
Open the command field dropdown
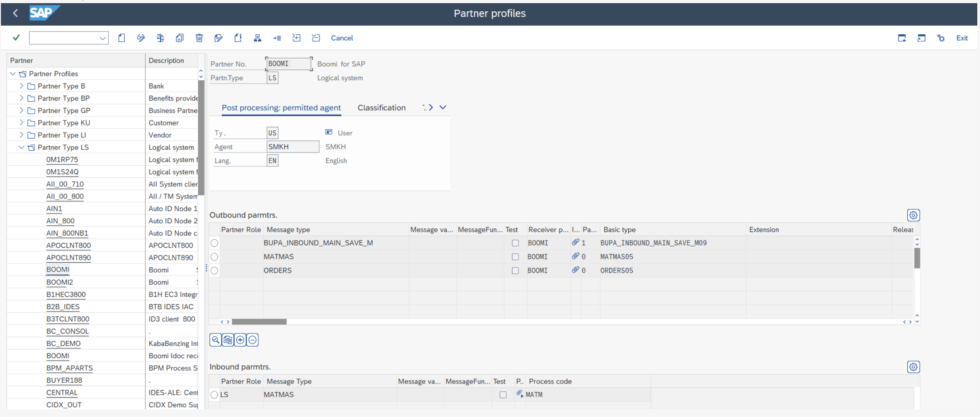click(103, 38)
